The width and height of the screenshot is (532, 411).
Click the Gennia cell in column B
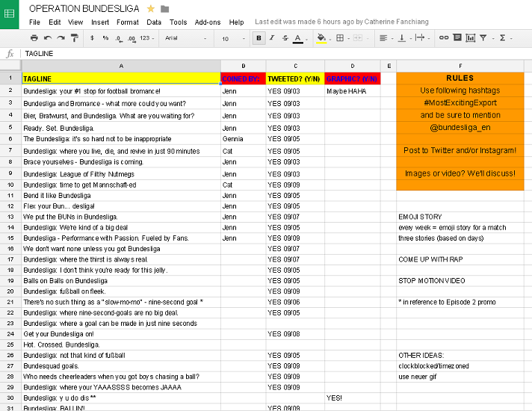pos(244,139)
